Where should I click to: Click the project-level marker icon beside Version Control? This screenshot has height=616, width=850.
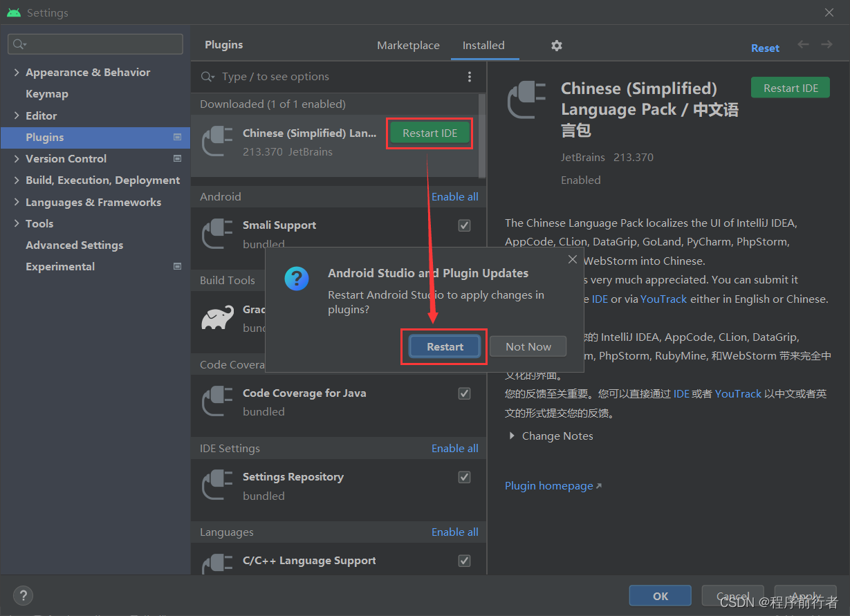(177, 158)
